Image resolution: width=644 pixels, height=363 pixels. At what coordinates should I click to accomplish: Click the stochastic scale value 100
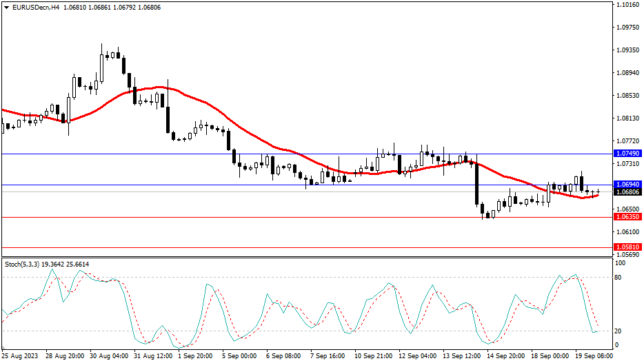[620, 263]
